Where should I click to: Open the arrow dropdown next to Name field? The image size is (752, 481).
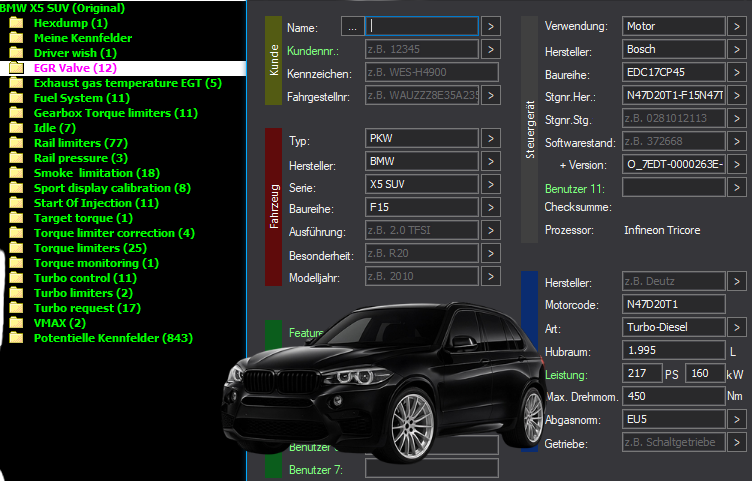(x=491, y=26)
